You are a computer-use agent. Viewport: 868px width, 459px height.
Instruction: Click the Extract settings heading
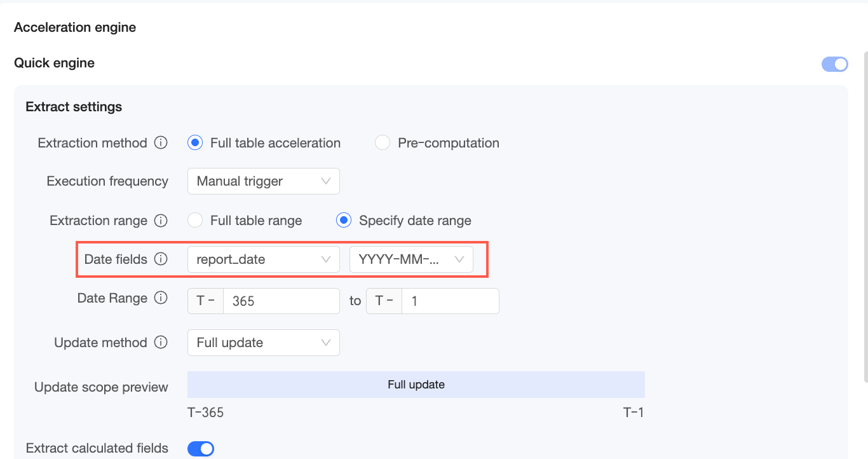point(74,107)
